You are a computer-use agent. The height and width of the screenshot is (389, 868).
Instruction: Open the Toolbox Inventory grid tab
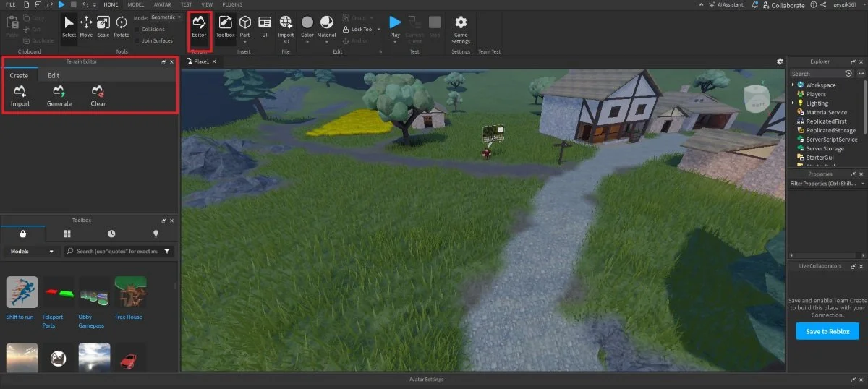[67, 234]
